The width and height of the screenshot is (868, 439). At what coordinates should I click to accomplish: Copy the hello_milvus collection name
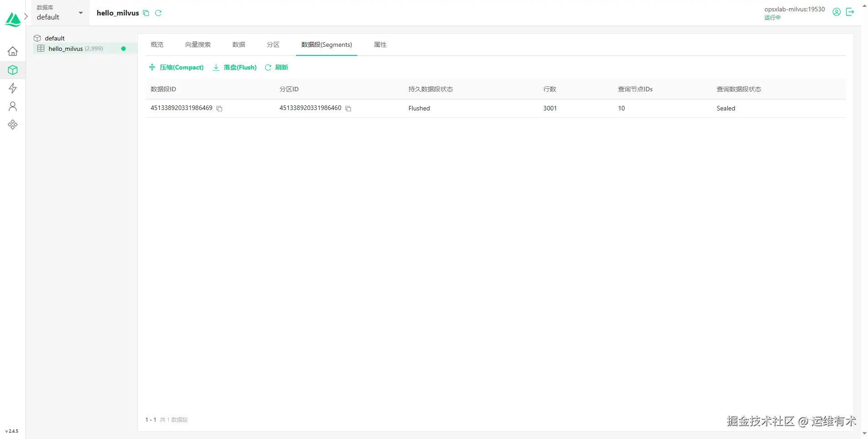click(146, 13)
